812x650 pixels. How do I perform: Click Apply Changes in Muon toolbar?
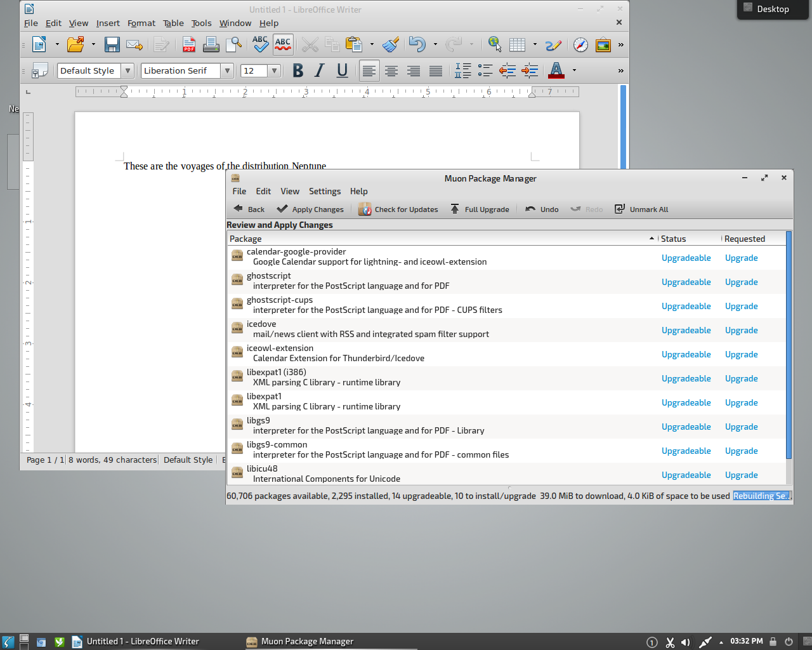pyautogui.click(x=310, y=209)
